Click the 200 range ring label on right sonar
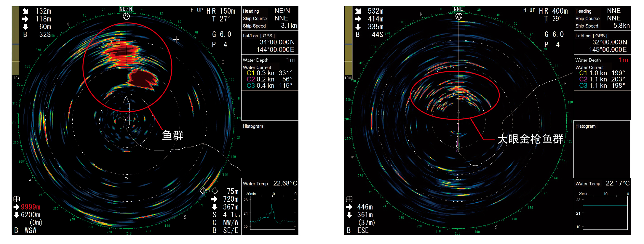 point(458,178)
